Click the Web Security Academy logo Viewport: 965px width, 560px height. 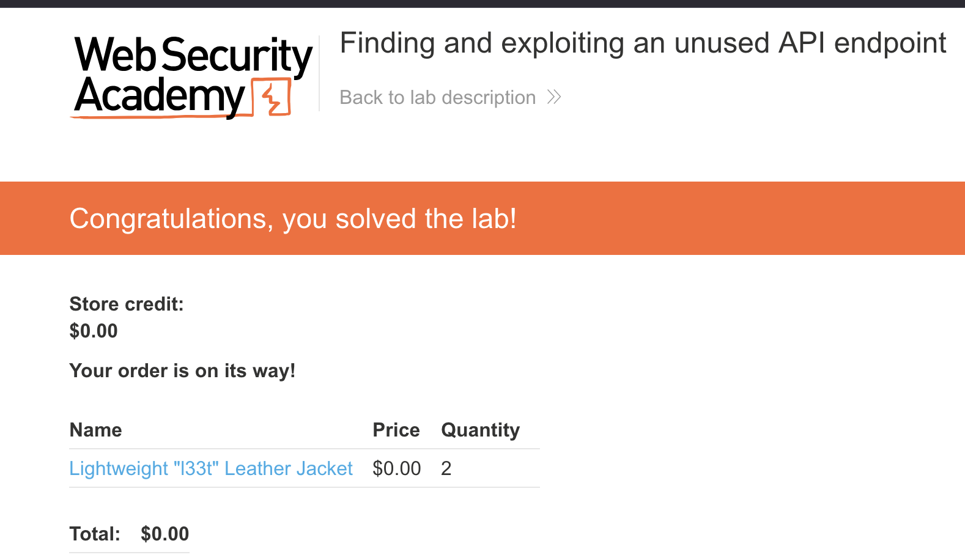(x=191, y=76)
